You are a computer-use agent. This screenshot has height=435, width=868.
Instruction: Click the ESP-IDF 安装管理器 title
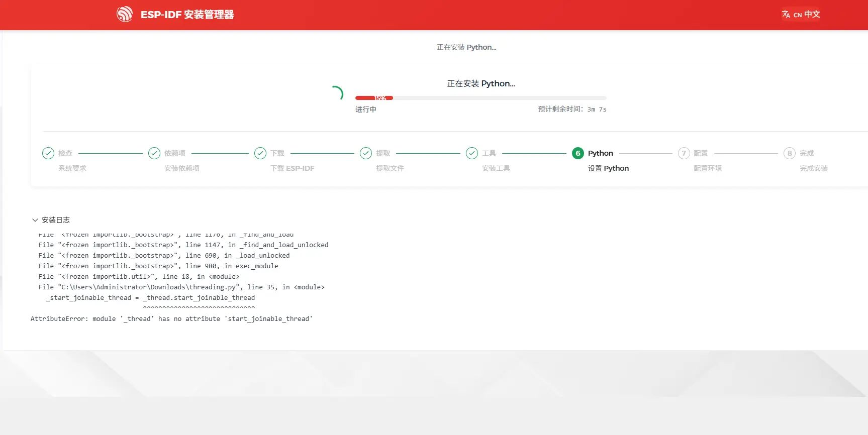pos(187,15)
